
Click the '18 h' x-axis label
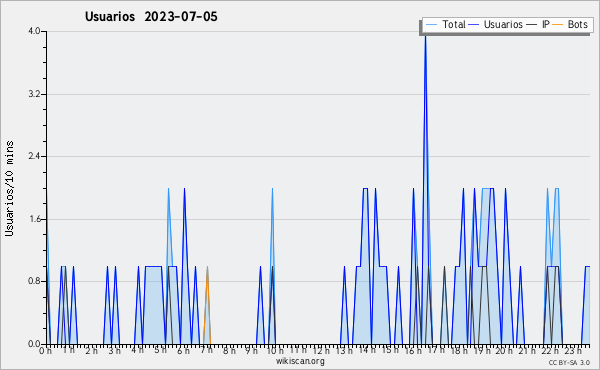[x=459, y=350]
